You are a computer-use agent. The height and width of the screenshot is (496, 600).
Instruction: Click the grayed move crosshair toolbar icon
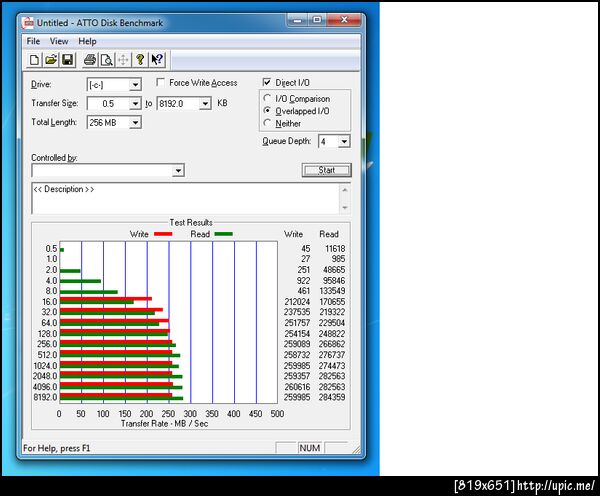tap(123, 60)
